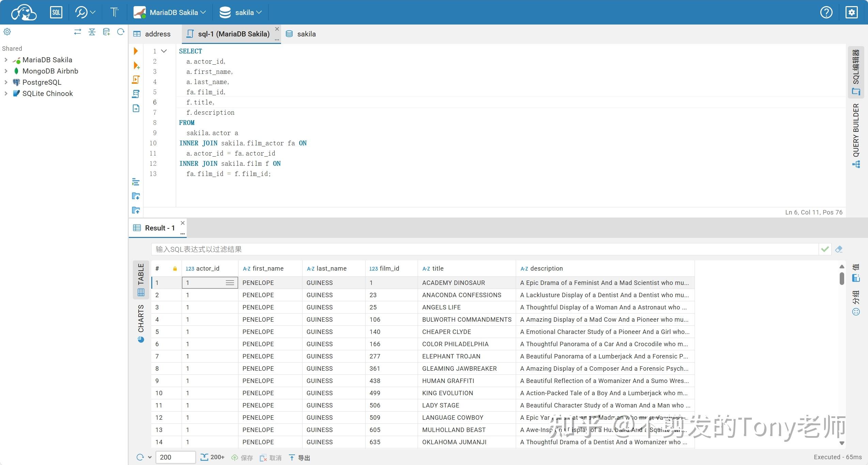Click the eraser icon beside filter field
The image size is (868, 465).
coord(839,249)
